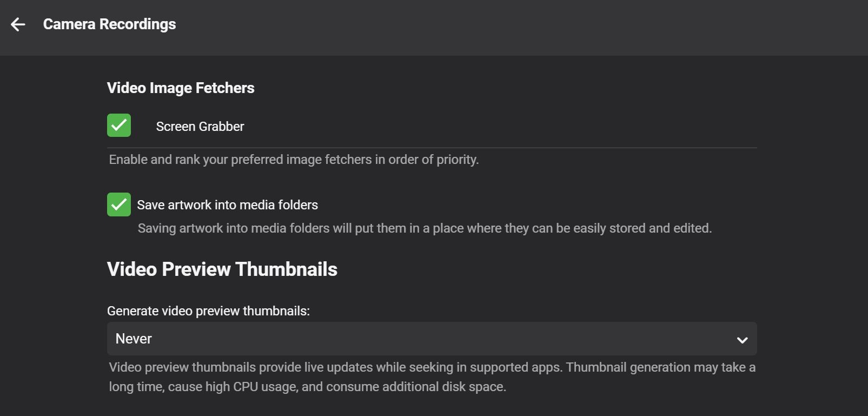This screenshot has height=416, width=868.
Task: Uncheck the Screen Grabber checkbox
Action: pyautogui.click(x=119, y=126)
